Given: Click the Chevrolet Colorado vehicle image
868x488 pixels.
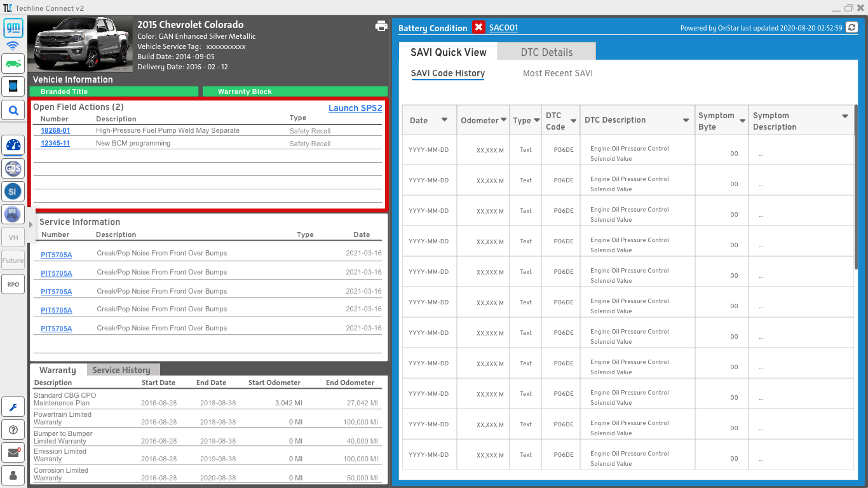Looking at the screenshot, I should tap(81, 44).
